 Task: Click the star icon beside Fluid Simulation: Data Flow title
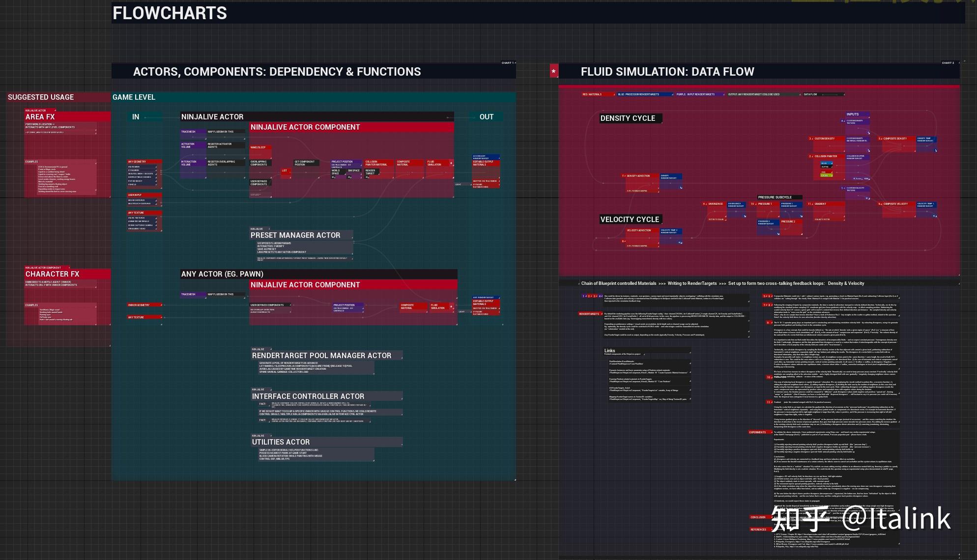point(554,72)
